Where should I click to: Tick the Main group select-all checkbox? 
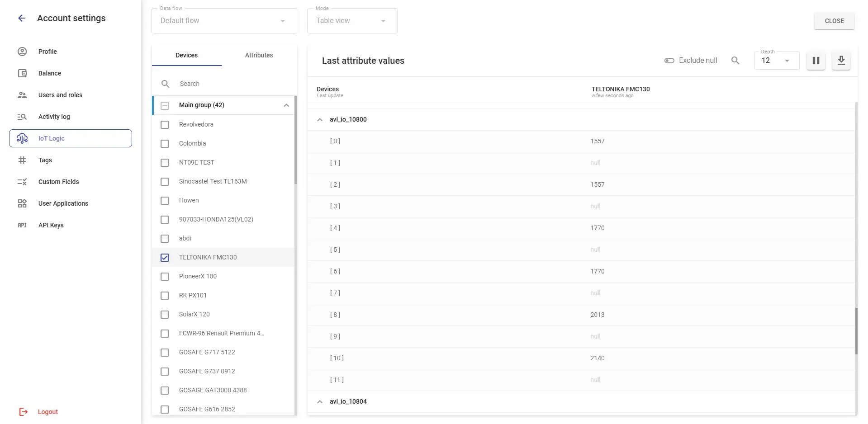coord(165,105)
